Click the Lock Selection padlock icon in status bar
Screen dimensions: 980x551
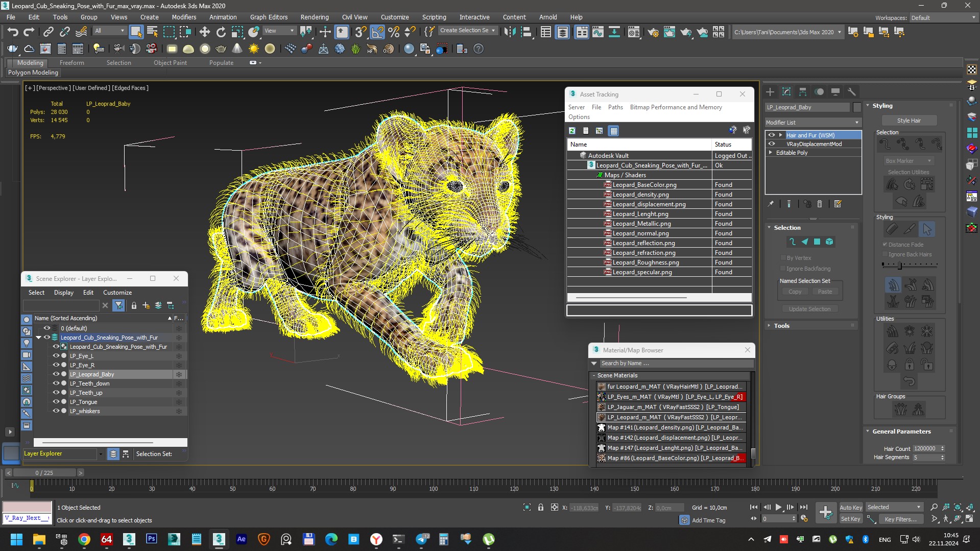[541, 507]
